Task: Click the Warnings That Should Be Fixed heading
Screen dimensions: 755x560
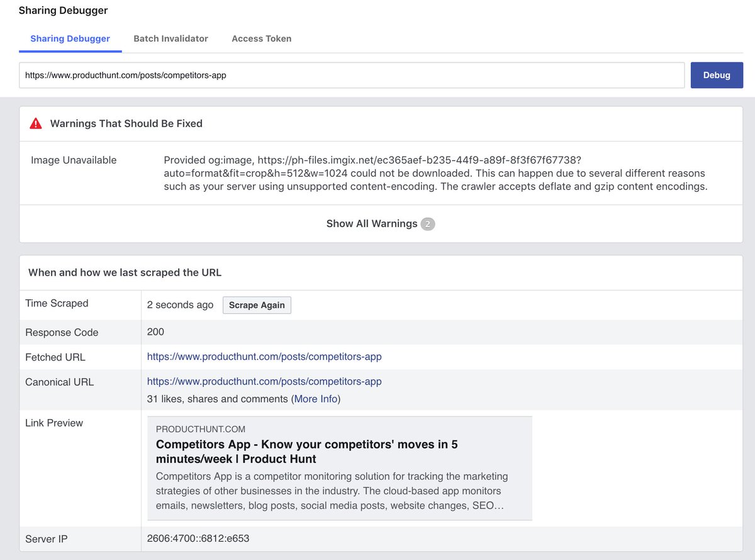Action: [126, 123]
